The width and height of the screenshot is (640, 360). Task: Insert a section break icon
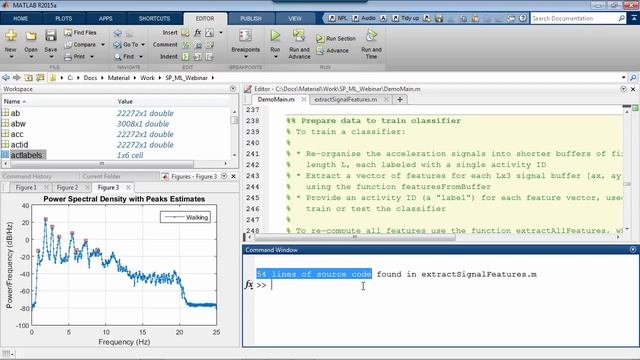[185, 33]
